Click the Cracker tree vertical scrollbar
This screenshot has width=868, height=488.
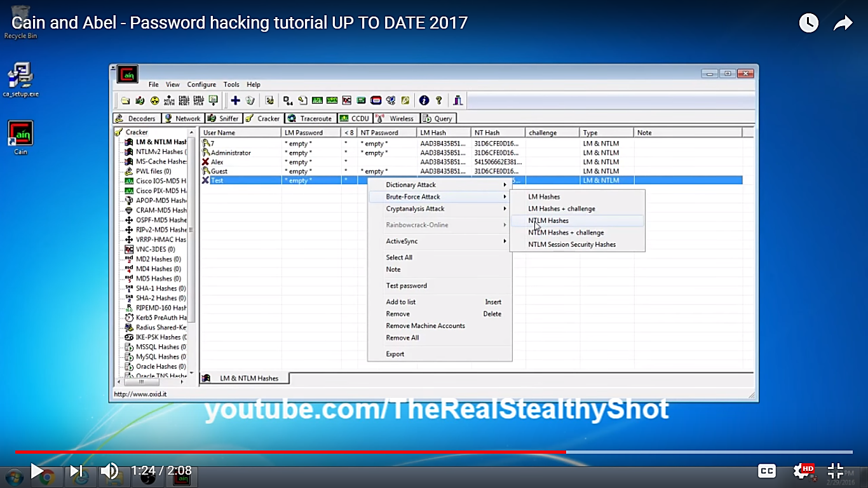(192, 253)
